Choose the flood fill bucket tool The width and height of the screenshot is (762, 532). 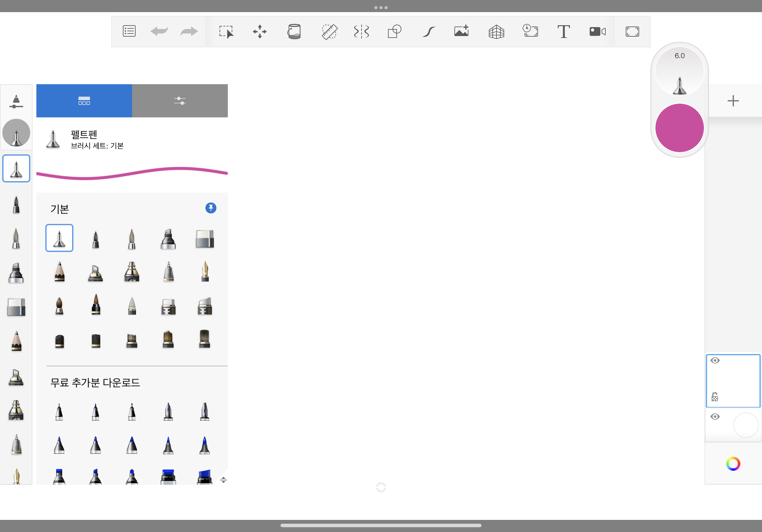click(x=294, y=32)
